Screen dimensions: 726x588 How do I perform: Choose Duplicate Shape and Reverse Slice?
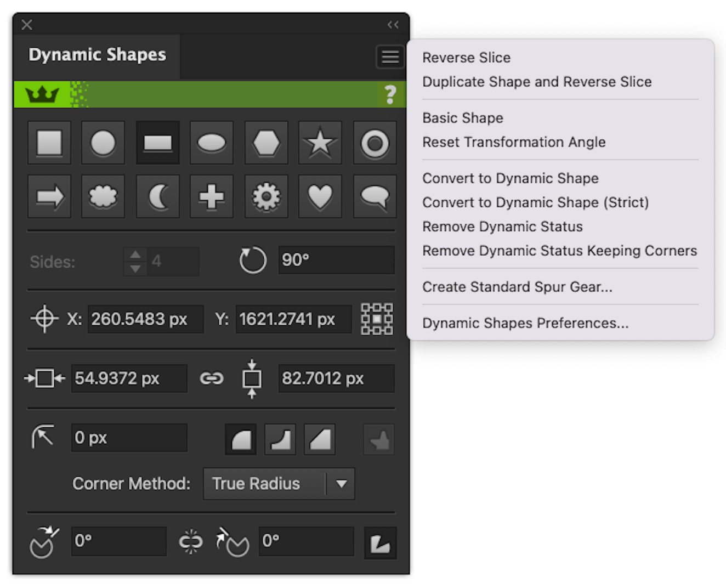click(x=537, y=81)
